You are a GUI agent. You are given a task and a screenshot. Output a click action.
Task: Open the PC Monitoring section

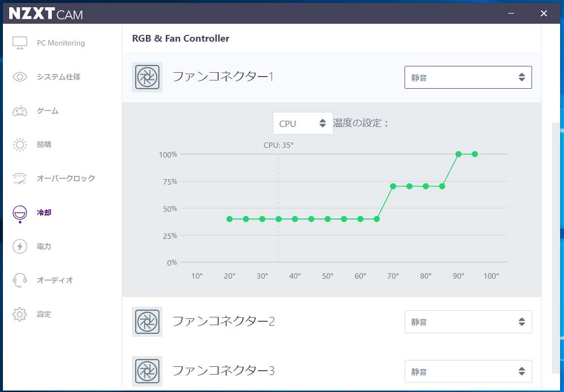(61, 43)
